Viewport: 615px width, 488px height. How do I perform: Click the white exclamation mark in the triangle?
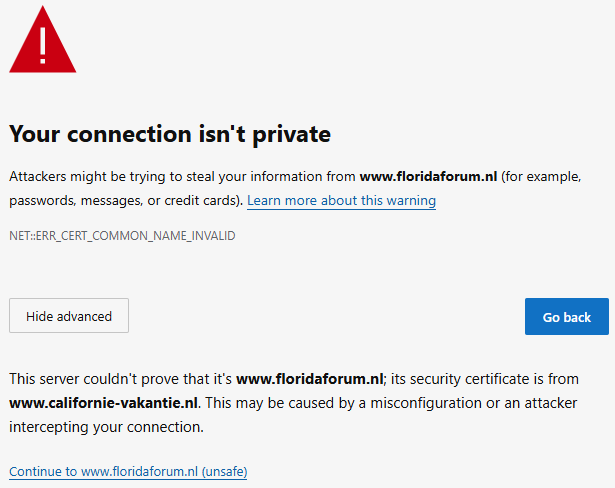(x=42, y=43)
